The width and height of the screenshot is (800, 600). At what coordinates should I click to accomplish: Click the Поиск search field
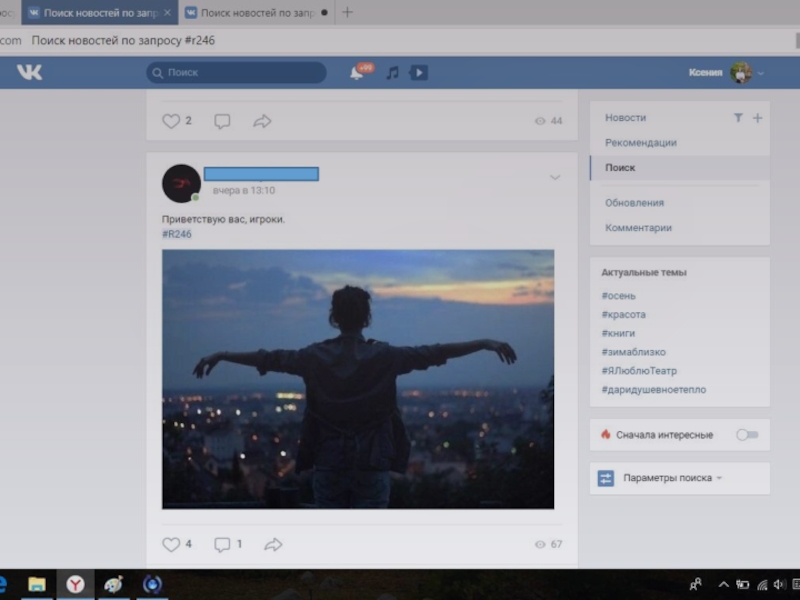(x=236, y=73)
